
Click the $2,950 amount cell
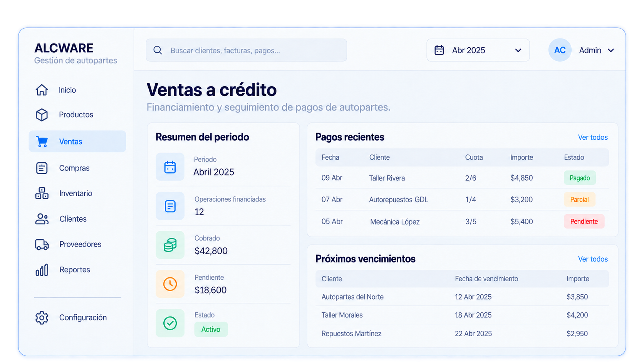pos(577,334)
